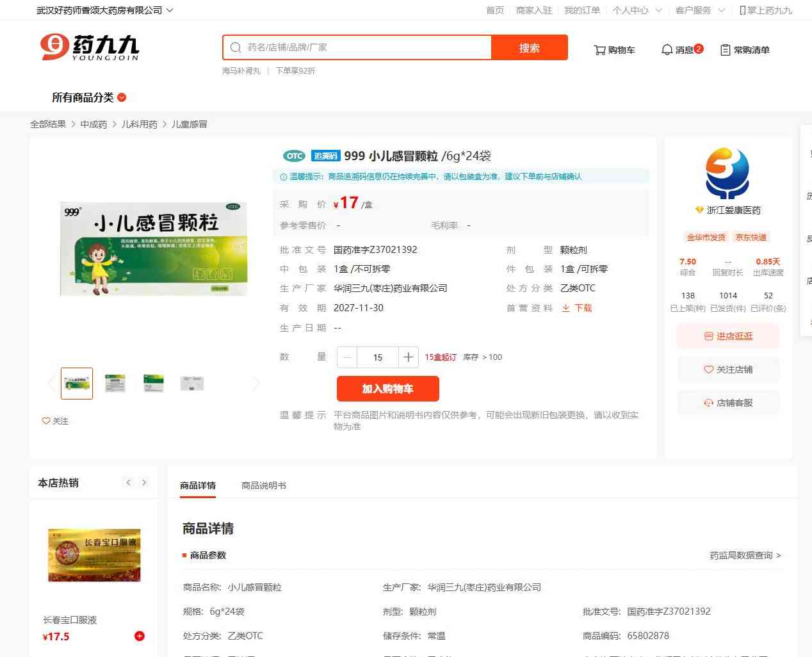
Task: Click the 加入购物车 button
Action: click(387, 389)
